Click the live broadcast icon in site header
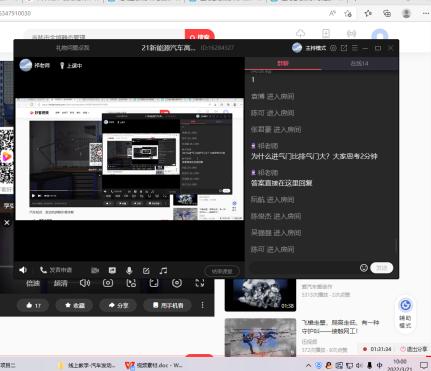431x371 pixels. [x=351, y=33]
